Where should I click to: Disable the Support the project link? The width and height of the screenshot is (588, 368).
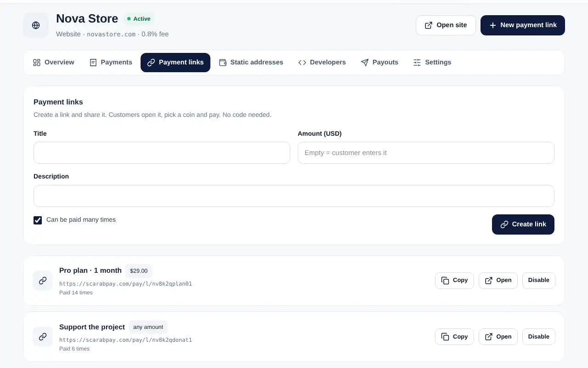click(x=539, y=337)
